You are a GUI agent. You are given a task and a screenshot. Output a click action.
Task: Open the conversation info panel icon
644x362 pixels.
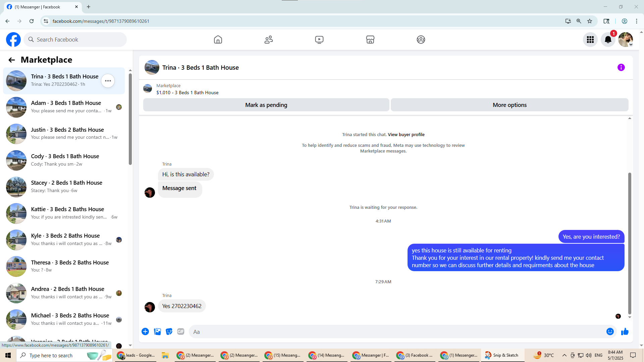(x=621, y=67)
